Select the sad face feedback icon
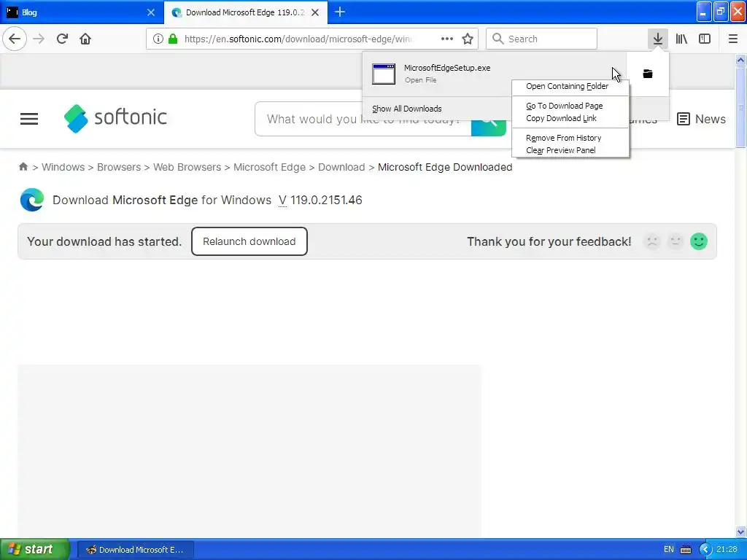This screenshot has width=747, height=560. coord(652,241)
